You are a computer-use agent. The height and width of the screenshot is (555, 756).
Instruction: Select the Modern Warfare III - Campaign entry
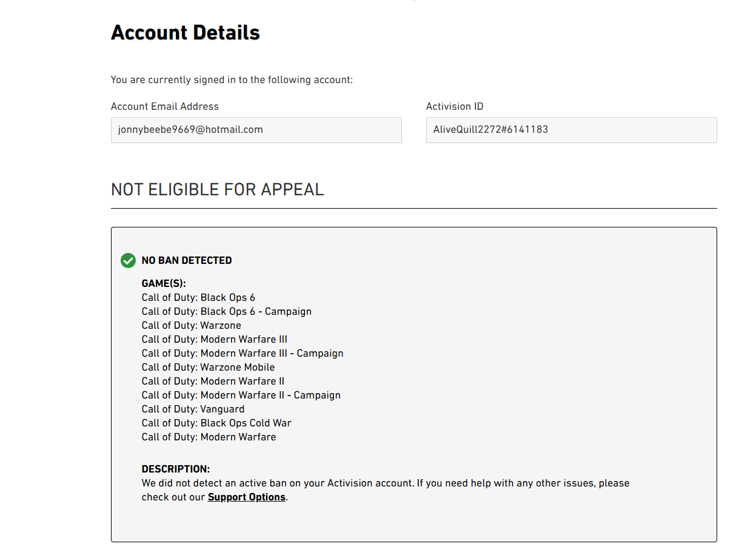243,353
